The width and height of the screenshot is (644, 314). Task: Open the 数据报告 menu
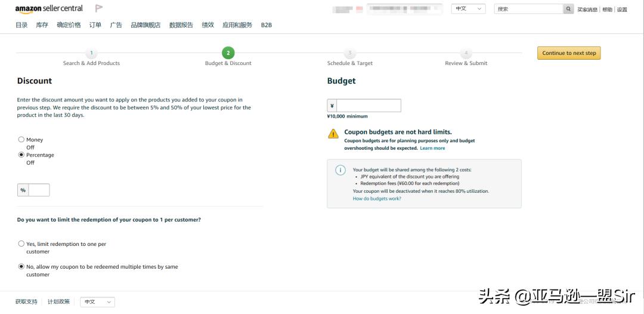(181, 25)
